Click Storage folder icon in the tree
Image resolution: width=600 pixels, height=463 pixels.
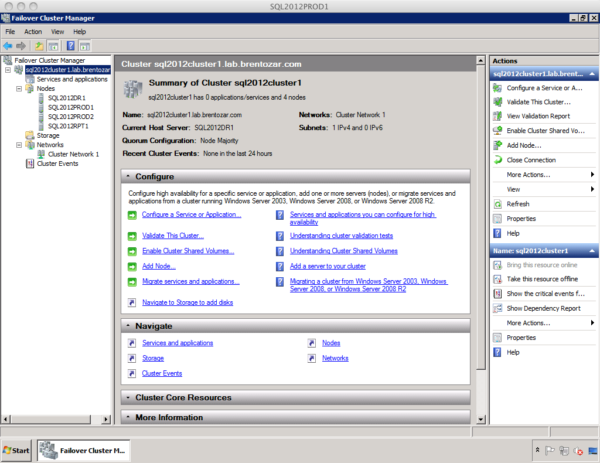[30, 135]
